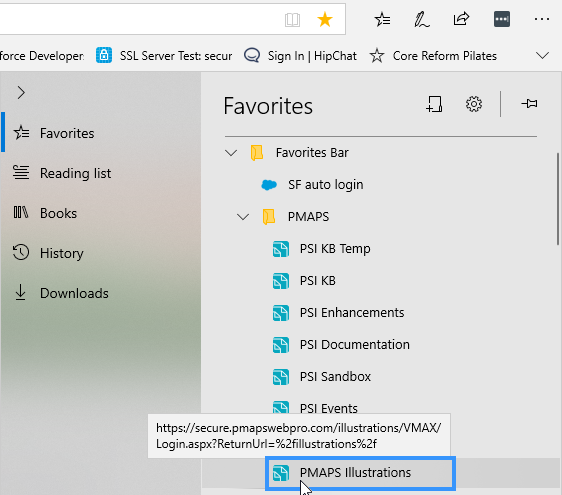Collapse the PMAPS folder chevron
This screenshot has width=562, height=495.
click(243, 217)
